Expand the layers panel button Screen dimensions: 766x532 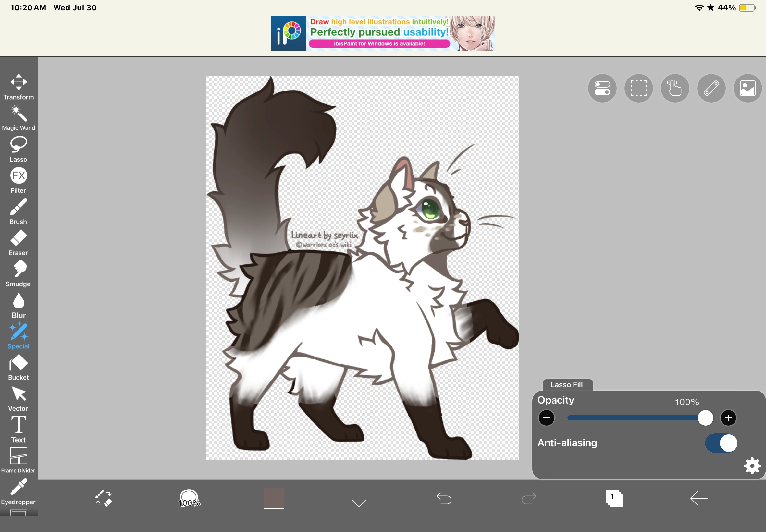point(613,498)
